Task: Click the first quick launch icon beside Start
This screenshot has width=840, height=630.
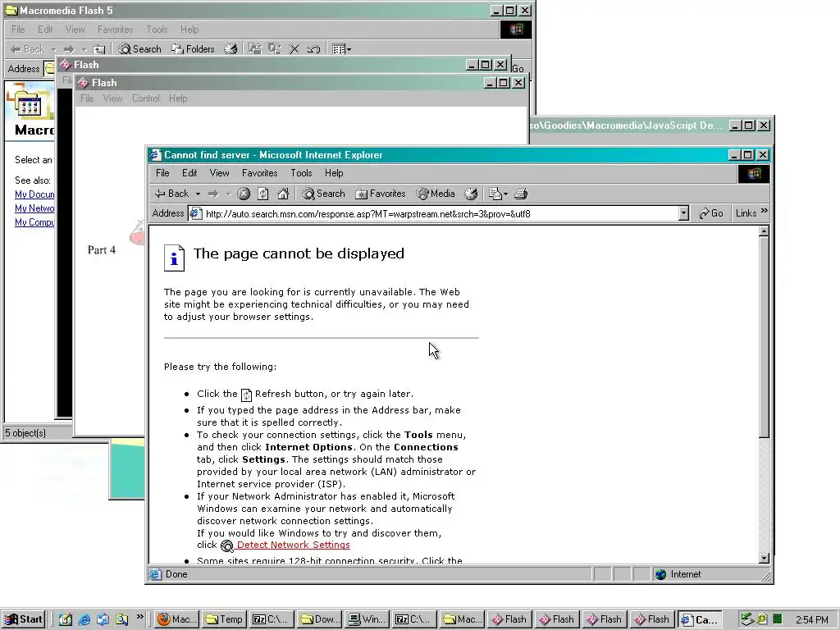Action: click(66, 619)
